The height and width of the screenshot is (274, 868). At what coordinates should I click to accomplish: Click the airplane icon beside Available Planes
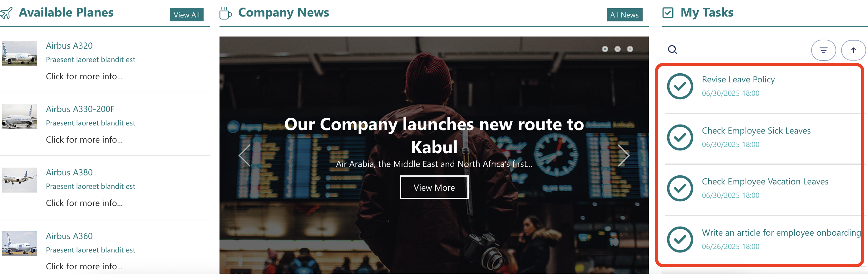click(6, 13)
